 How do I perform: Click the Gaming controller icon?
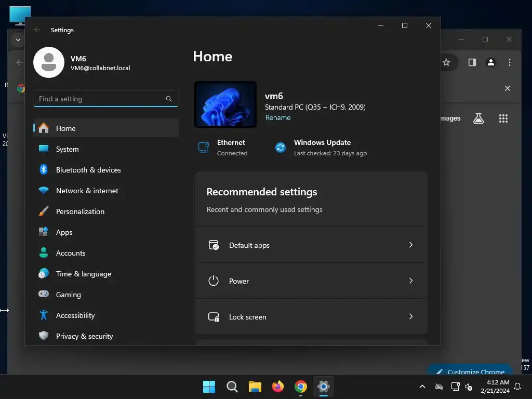pyautogui.click(x=44, y=294)
